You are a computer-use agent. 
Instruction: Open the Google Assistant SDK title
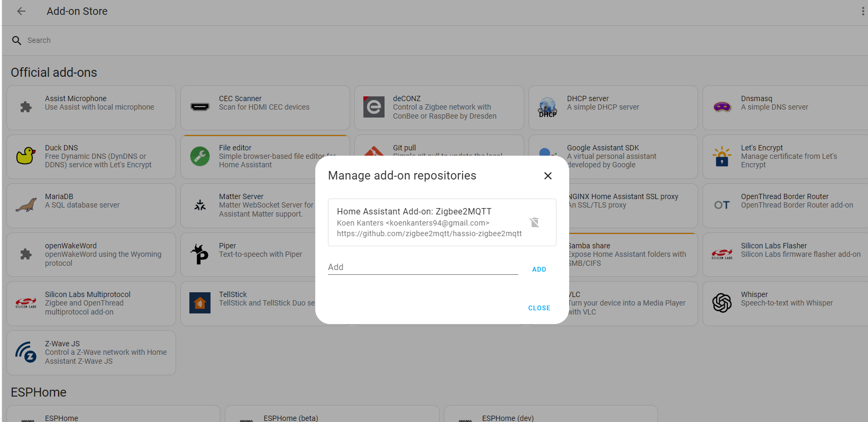[x=603, y=148]
